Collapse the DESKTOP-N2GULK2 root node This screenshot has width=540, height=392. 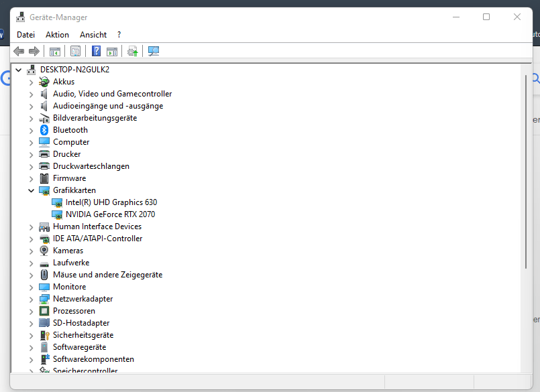click(x=18, y=70)
